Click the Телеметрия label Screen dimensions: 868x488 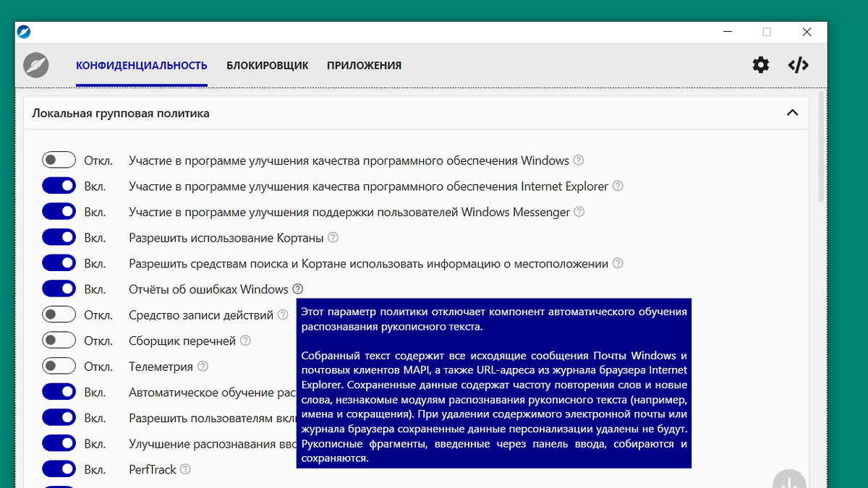pyautogui.click(x=161, y=367)
